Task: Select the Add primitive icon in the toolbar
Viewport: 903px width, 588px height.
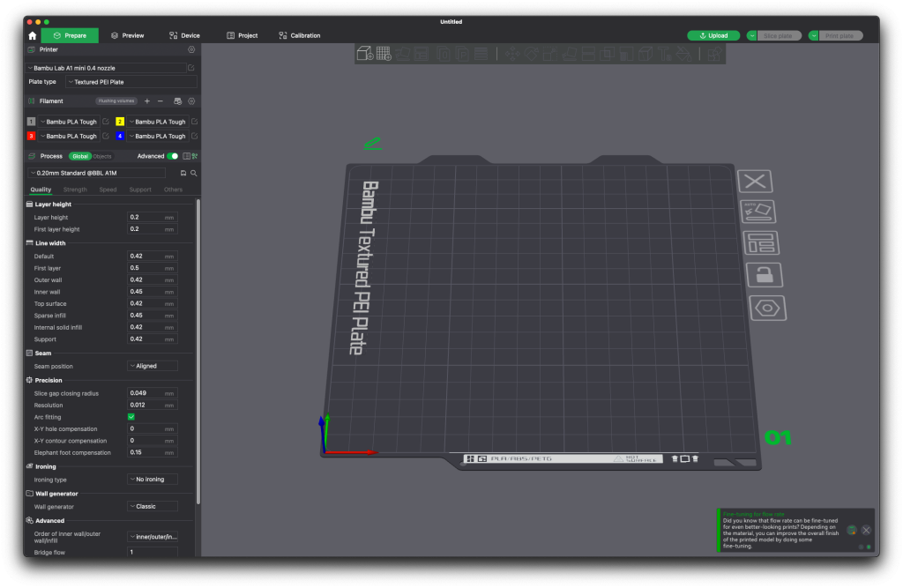Action: click(366, 53)
